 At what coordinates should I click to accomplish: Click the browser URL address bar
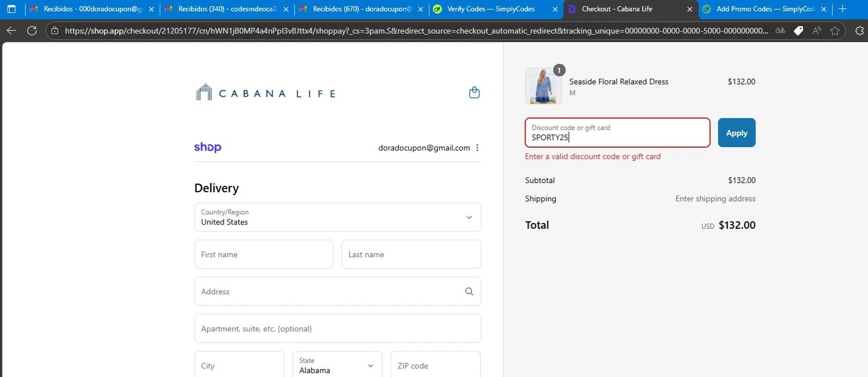pos(416,31)
